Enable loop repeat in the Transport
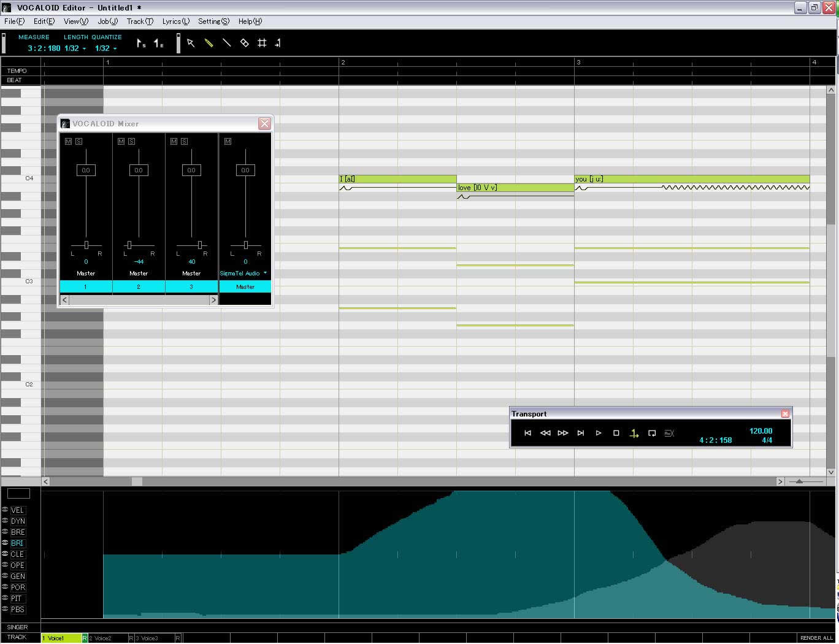This screenshot has width=839, height=644. pos(652,433)
